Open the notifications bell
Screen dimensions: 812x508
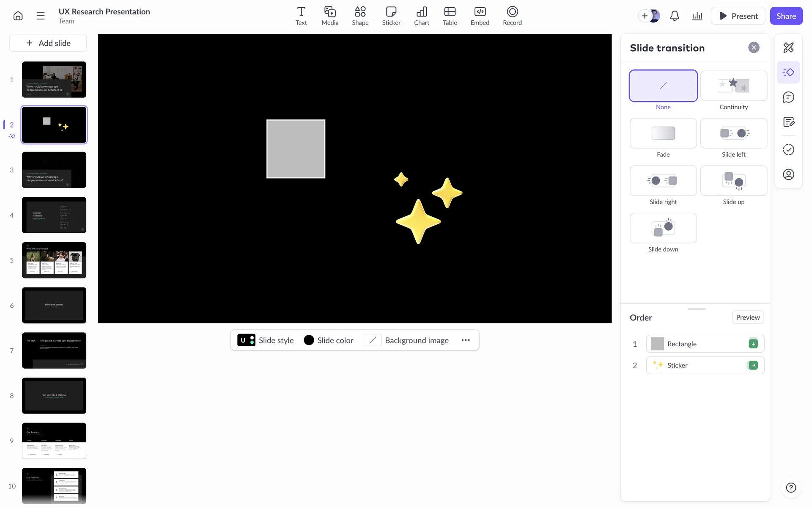coord(675,16)
